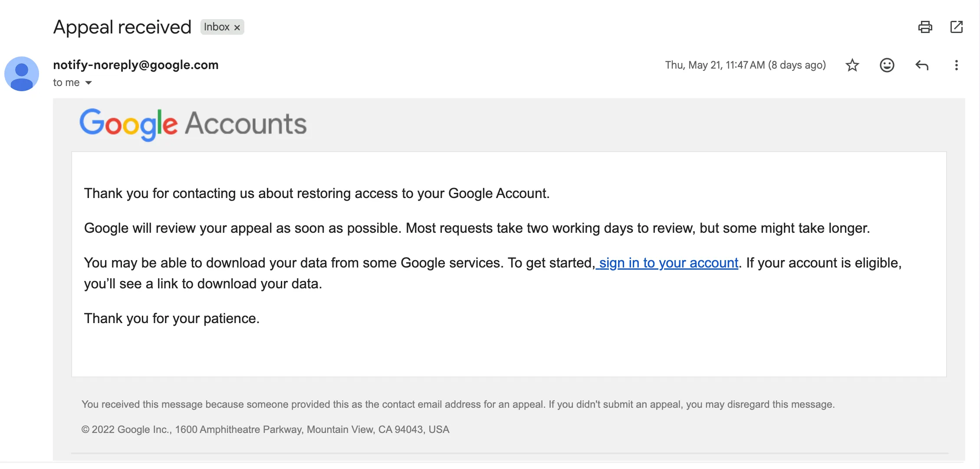Click the Thu, May 21 timestamp
The image size is (980, 469).
tap(745, 65)
